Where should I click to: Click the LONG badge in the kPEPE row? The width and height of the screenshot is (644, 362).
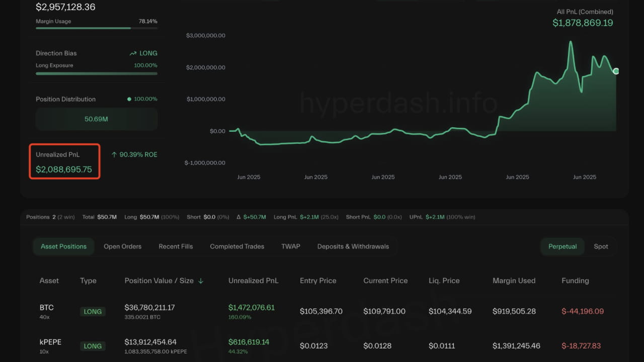(x=93, y=346)
